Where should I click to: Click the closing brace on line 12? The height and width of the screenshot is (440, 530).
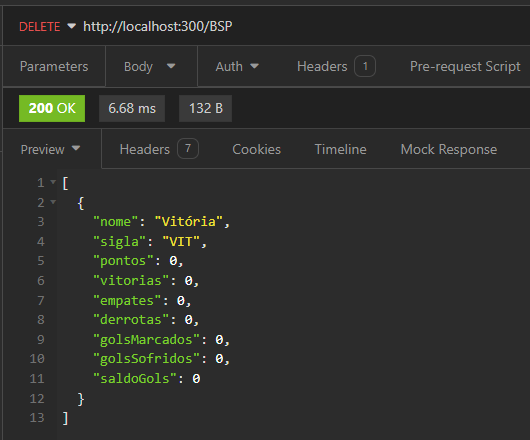(x=81, y=399)
